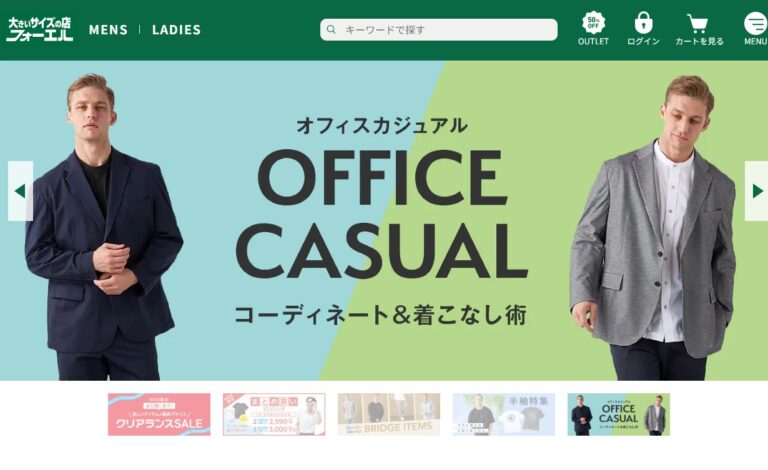Open the 半袖特集 short sleeve thumbnail
The height and width of the screenshot is (470, 768).
tap(504, 414)
